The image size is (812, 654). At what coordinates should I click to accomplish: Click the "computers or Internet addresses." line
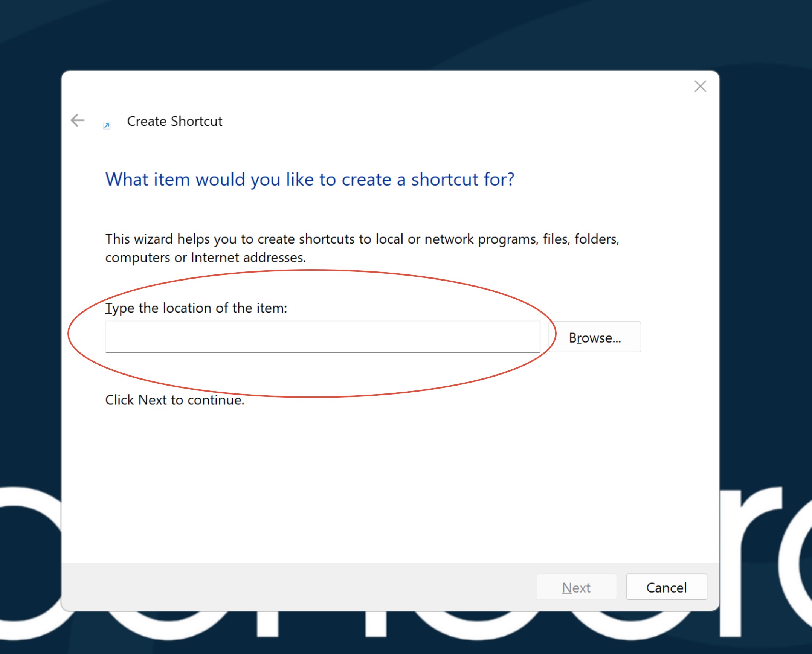click(x=205, y=258)
